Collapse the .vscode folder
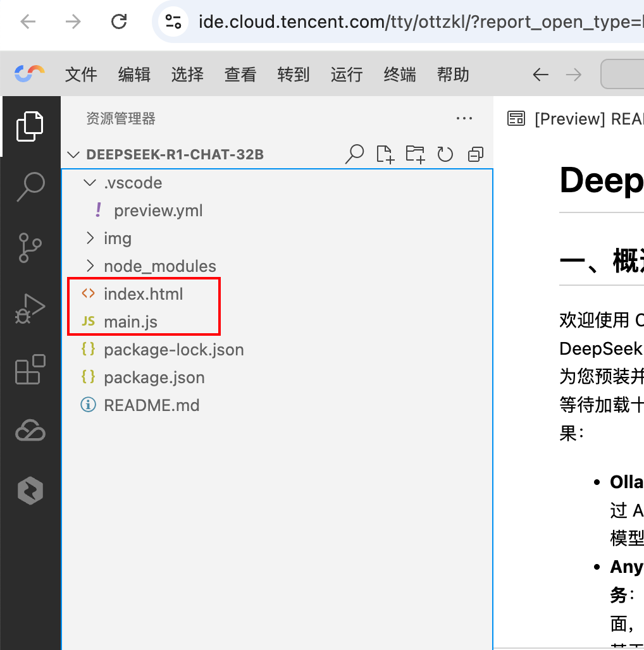 click(x=90, y=183)
